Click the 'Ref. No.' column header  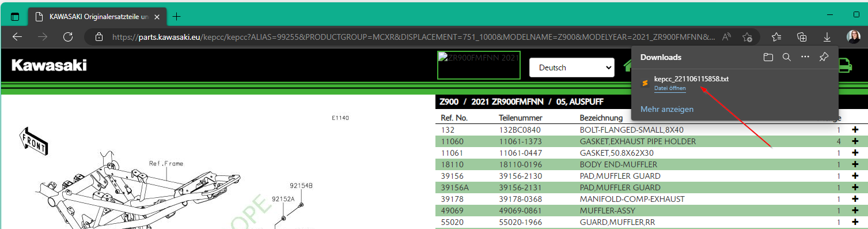coord(454,118)
